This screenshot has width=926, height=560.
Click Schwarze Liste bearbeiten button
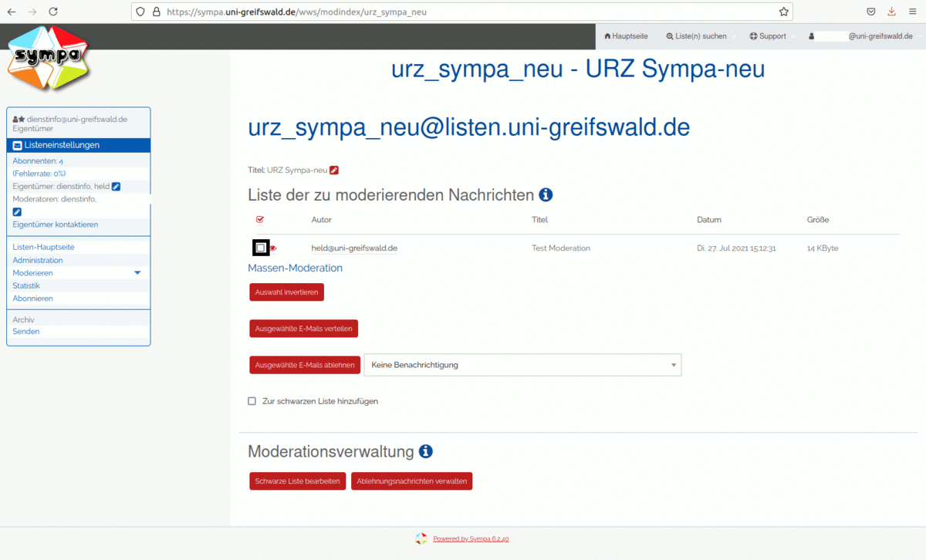click(x=297, y=481)
